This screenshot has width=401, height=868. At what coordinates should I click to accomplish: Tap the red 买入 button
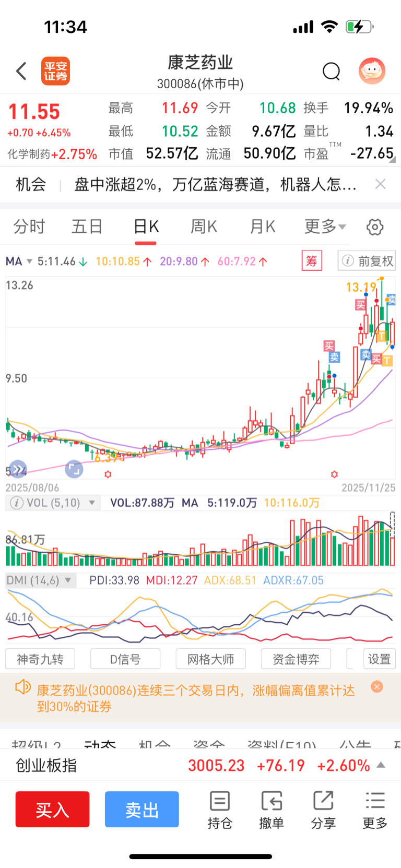(x=52, y=809)
